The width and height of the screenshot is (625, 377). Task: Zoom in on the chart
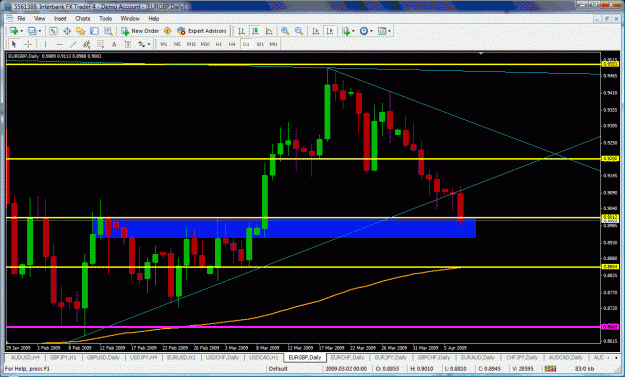click(285, 31)
